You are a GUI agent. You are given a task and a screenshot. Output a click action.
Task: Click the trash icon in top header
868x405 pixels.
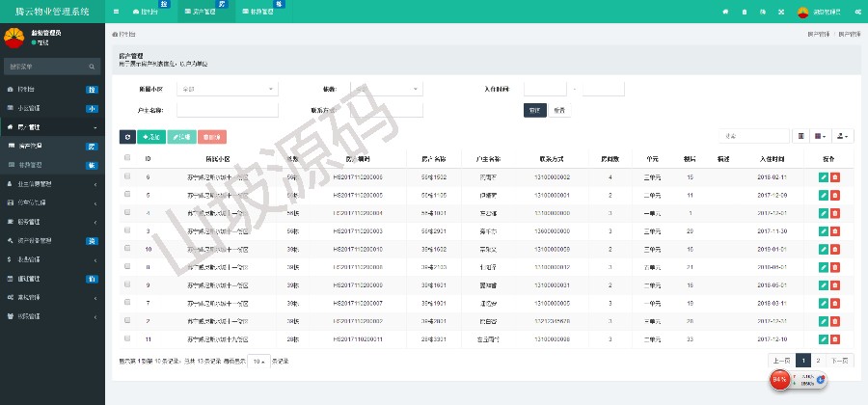(x=744, y=12)
